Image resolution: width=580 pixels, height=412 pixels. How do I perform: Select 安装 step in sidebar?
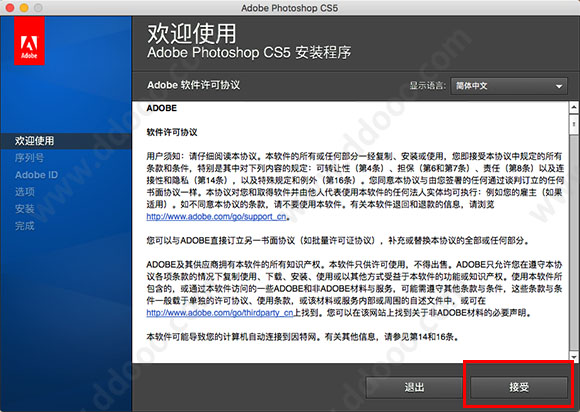coord(25,209)
